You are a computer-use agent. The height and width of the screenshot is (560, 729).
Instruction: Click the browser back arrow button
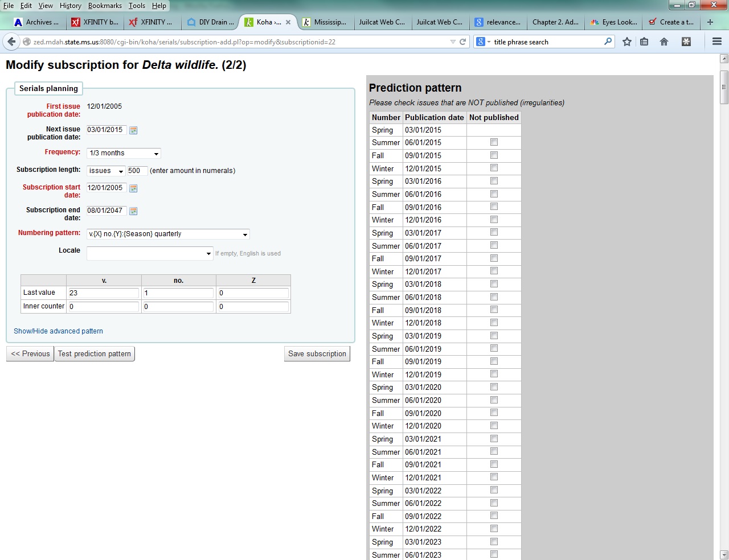(x=11, y=42)
